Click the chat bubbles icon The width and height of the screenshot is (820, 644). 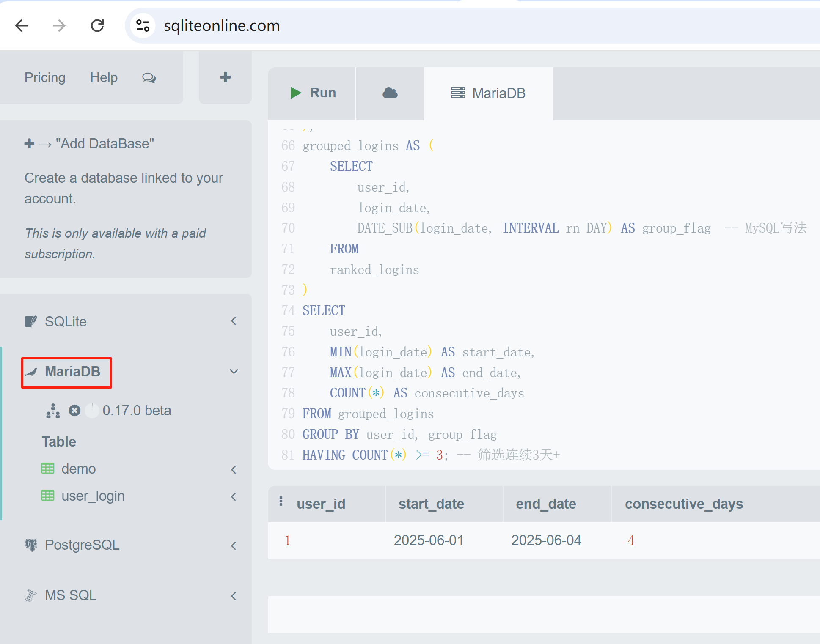coord(149,78)
